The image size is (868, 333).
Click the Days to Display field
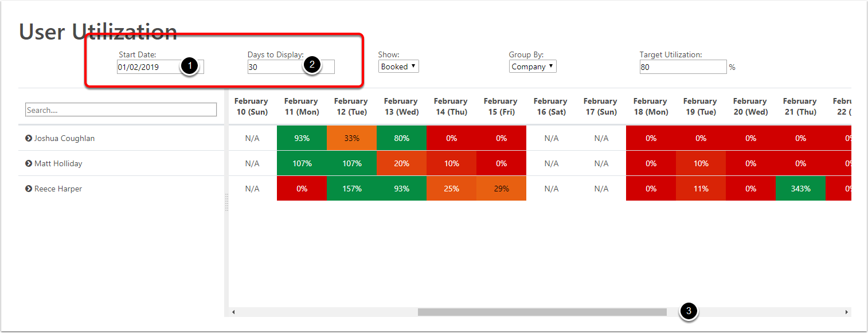[275, 67]
